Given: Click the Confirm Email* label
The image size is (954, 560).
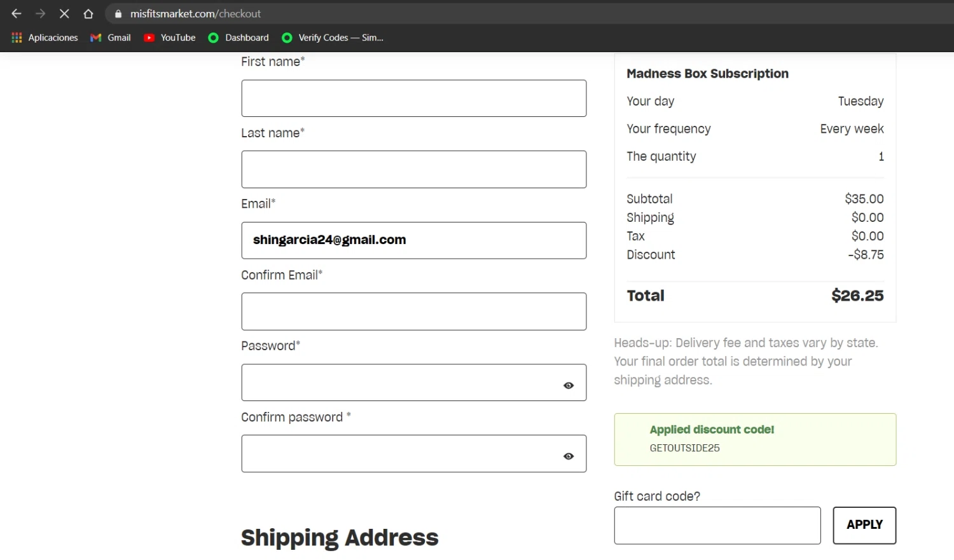Looking at the screenshot, I should click(x=282, y=275).
